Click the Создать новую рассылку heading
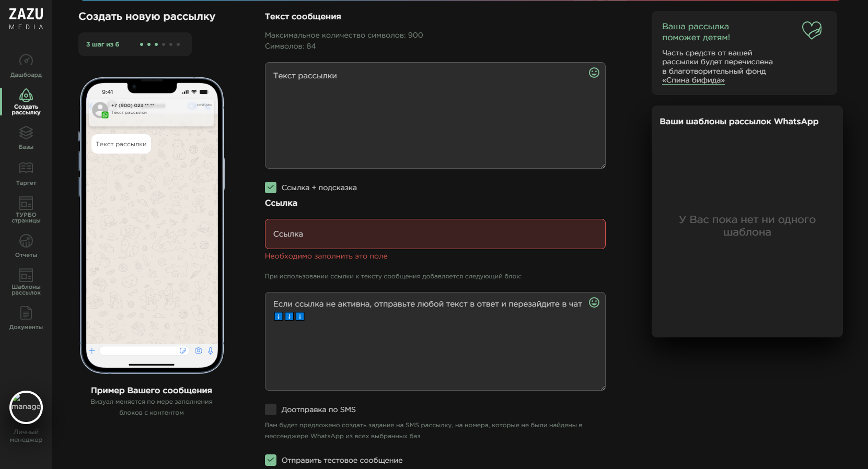Image resolution: width=868 pixels, height=469 pixels. point(147,16)
